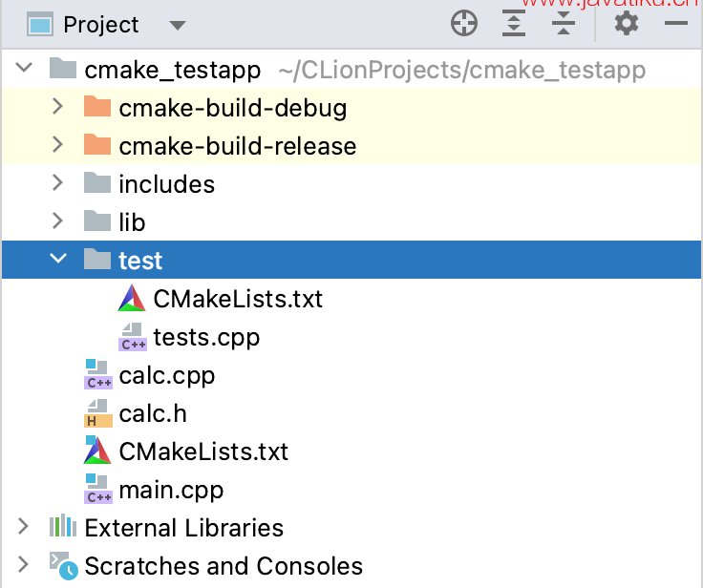Expand the cmake-build-release folder
This screenshot has height=588, width=703.
tap(57, 145)
